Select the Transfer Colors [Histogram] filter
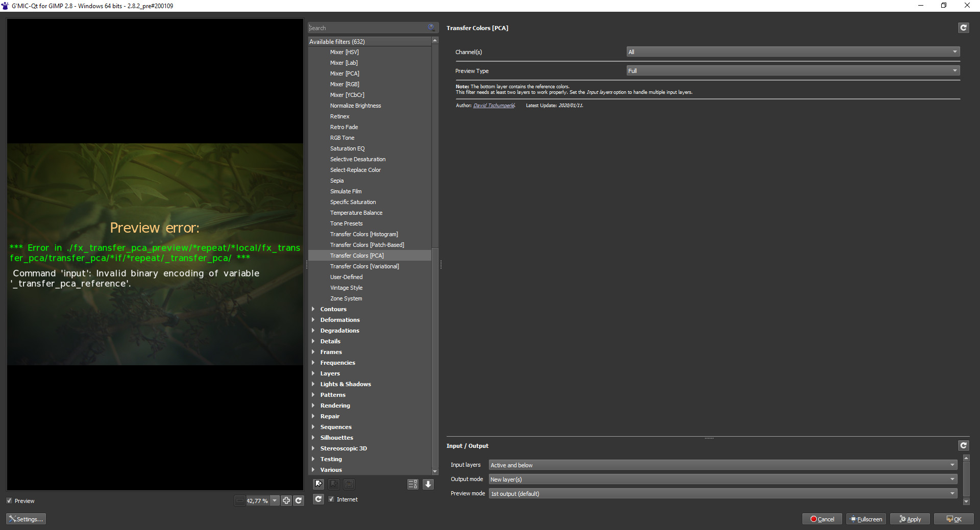Image resolution: width=980 pixels, height=530 pixels. point(363,234)
